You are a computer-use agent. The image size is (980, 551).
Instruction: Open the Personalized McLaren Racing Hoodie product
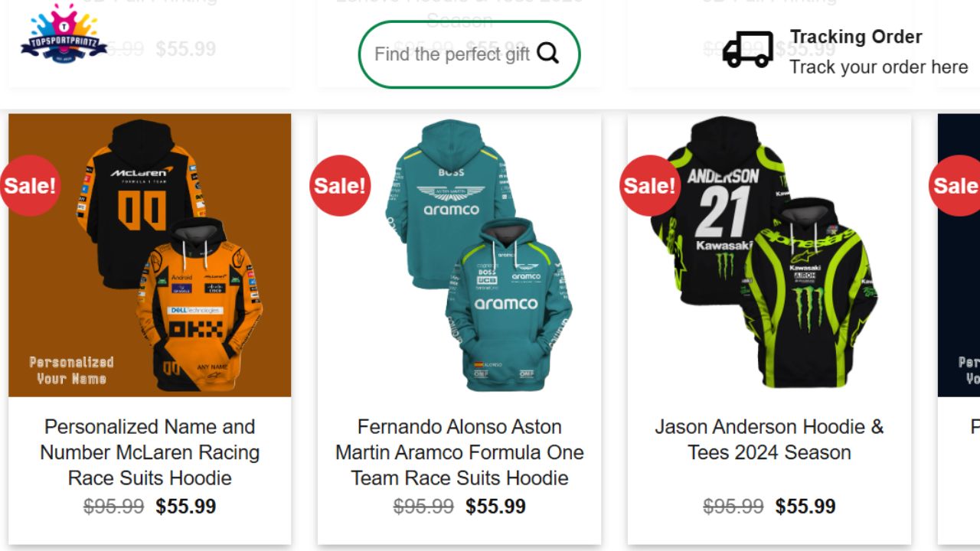click(149, 452)
